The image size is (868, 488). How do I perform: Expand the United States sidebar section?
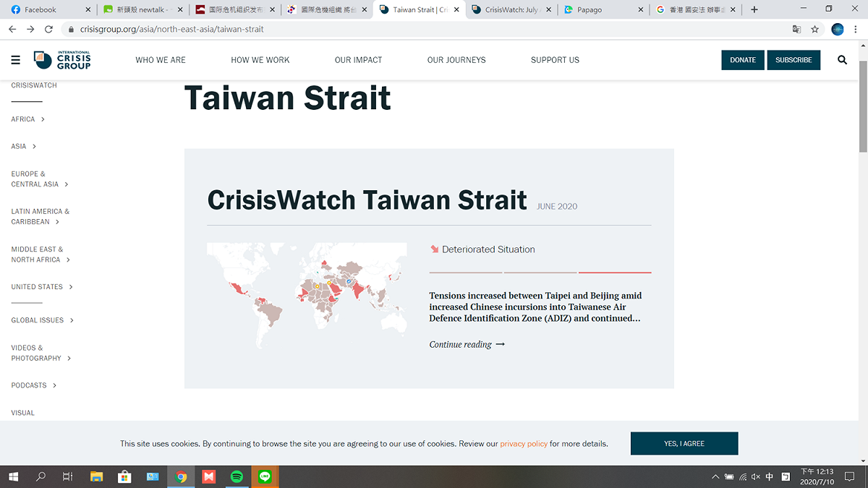click(42, 287)
